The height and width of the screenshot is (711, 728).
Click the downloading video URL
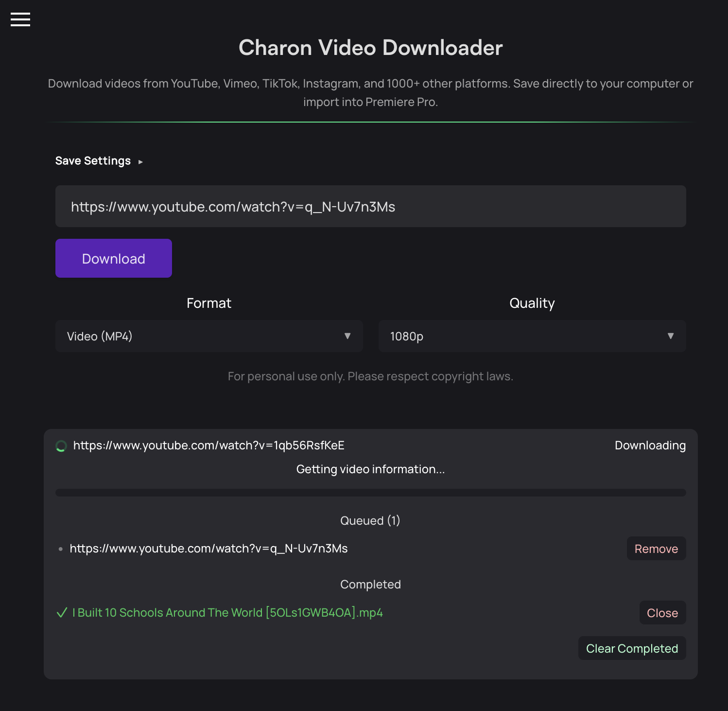209,445
